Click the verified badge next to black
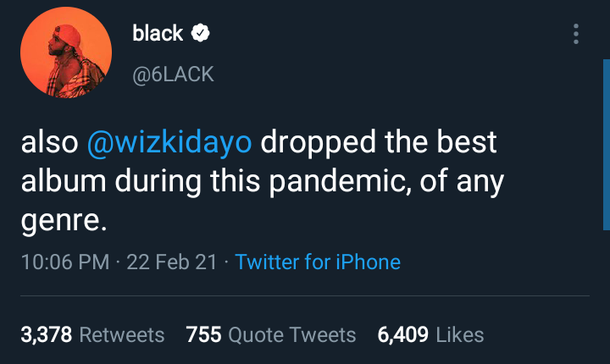This screenshot has height=364, width=610. click(202, 34)
